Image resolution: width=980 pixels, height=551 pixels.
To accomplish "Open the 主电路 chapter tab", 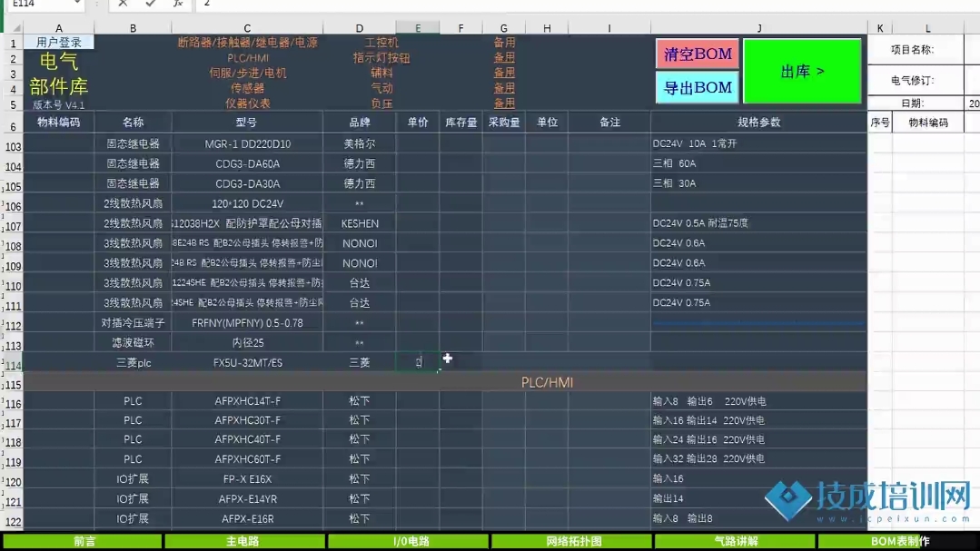I will click(243, 541).
